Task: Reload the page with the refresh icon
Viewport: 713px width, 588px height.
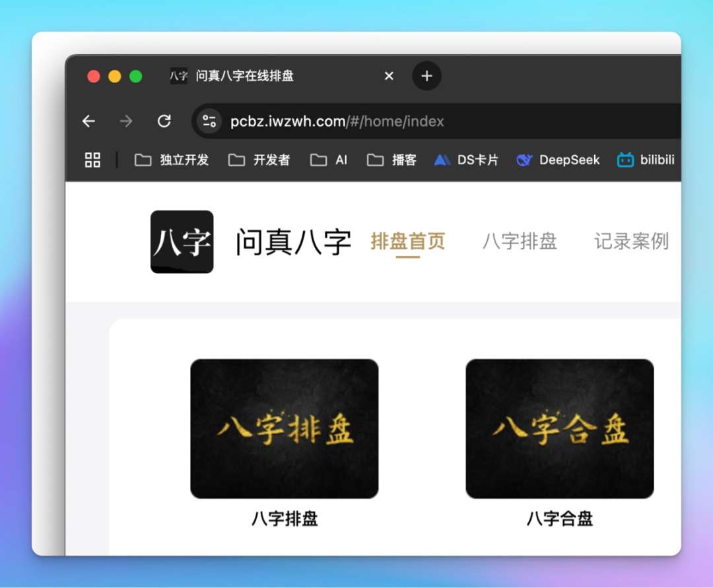Action: (x=164, y=121)
